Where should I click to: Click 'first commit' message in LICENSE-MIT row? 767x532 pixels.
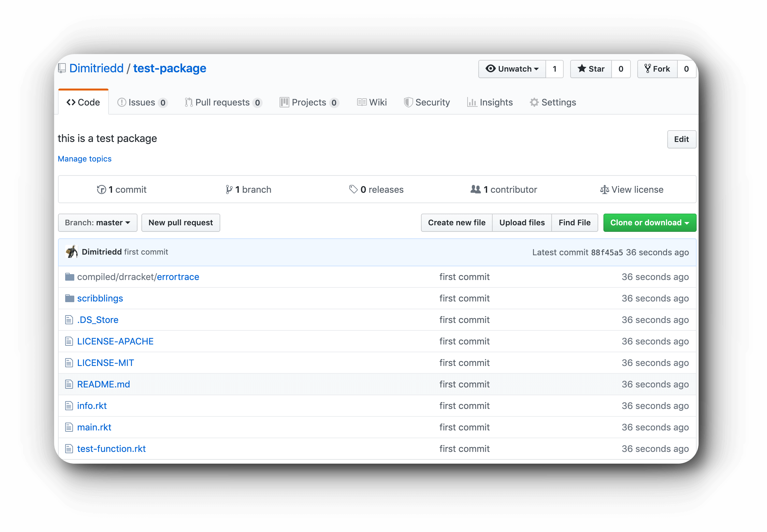(464, 363)
